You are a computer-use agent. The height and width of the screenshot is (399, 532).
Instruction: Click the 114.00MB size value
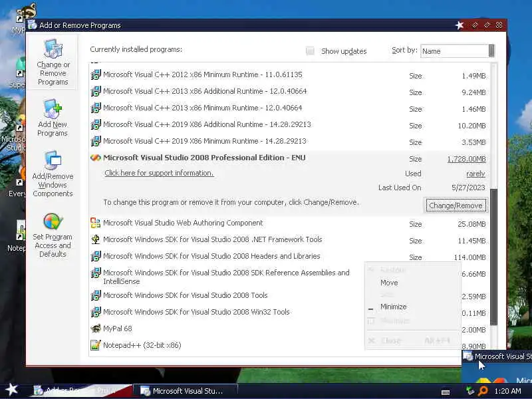tap(470, 257)
